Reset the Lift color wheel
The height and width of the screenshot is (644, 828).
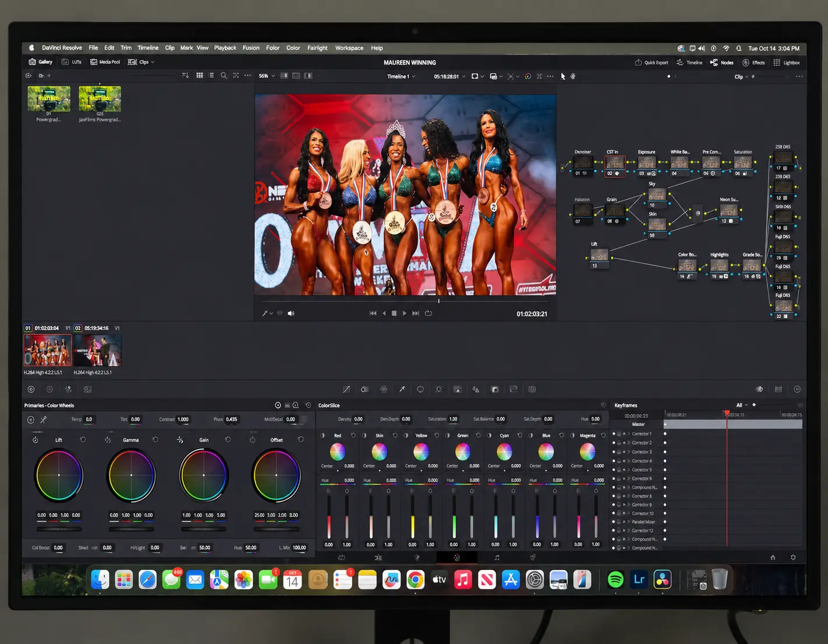pos(83,440)
